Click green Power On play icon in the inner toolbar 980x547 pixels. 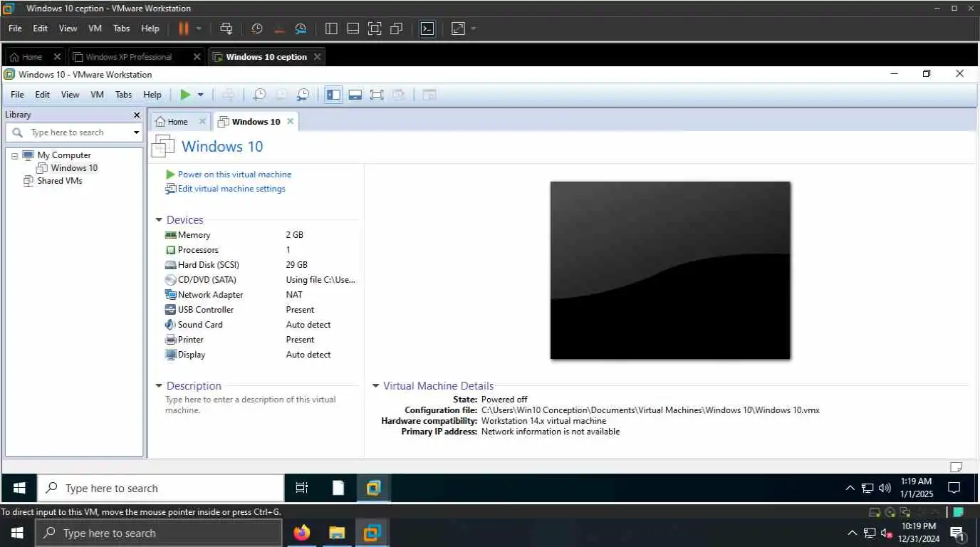point(185,95)
